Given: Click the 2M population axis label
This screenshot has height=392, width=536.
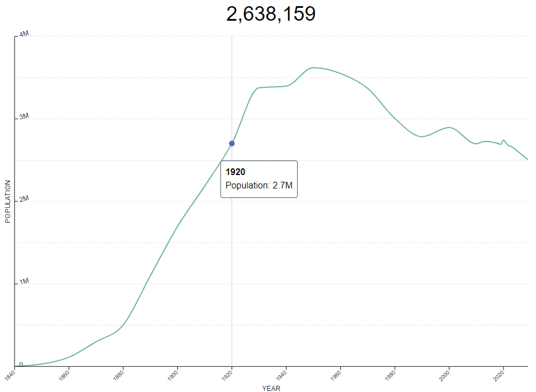Looking at the screenshot, I should [x=24, y=199].
